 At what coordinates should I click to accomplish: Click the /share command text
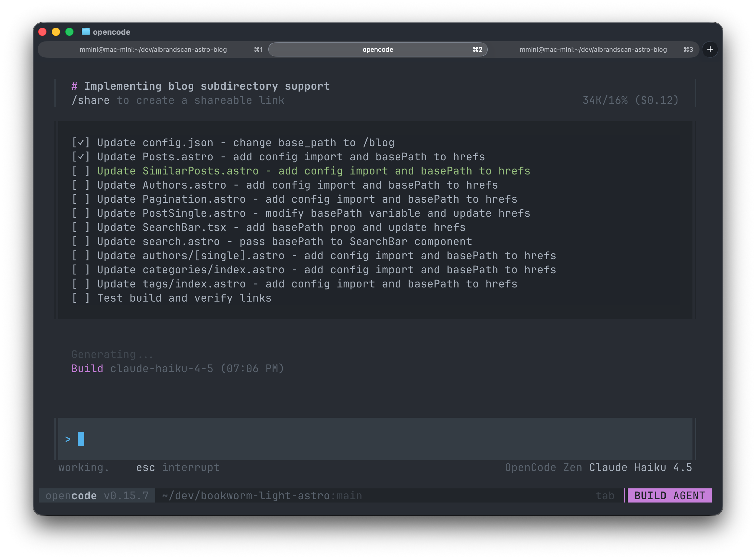click(x=91, y=101)
